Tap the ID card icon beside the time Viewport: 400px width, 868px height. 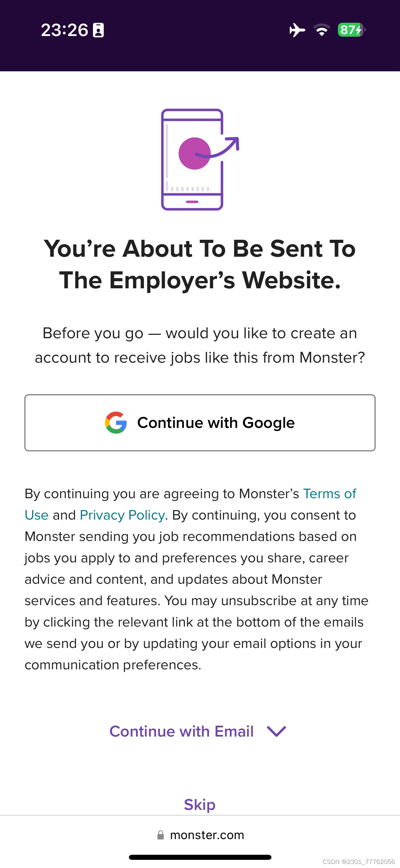tap(98, 30)
